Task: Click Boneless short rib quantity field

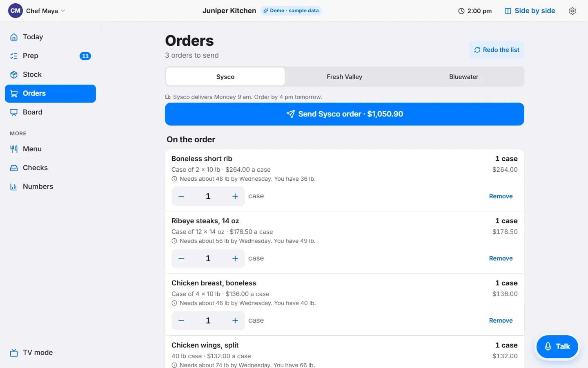Action: (208, 196)
